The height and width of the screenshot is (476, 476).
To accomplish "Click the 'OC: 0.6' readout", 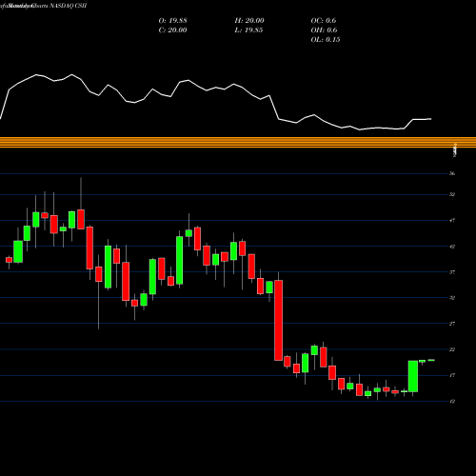I will (324, 21).
